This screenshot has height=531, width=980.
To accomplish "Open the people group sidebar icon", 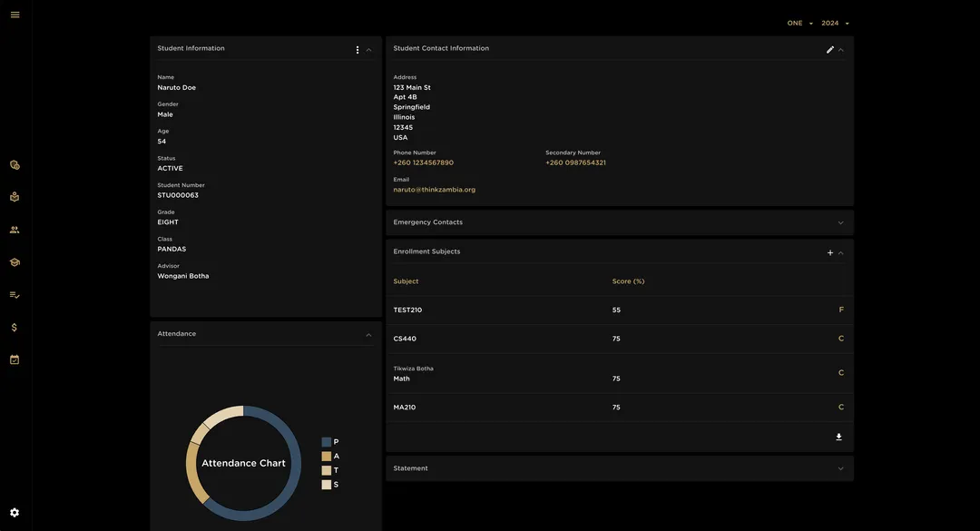I will tap(15, 230).
